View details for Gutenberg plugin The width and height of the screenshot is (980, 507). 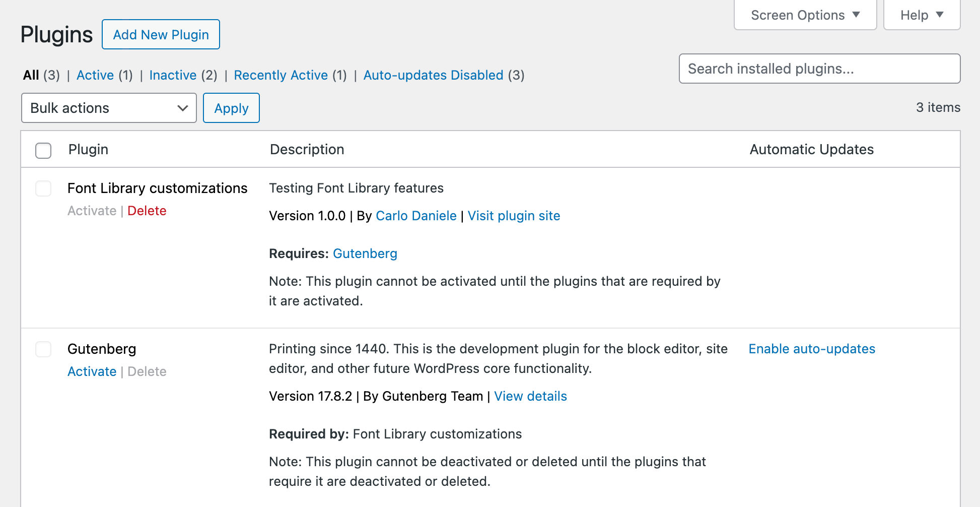tap(530, 396)
